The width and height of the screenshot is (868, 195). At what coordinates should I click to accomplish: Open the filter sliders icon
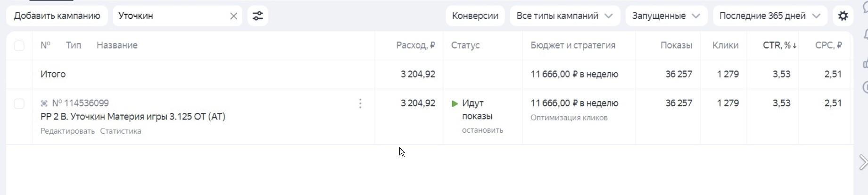pyautogui.click(x=257, y=16)
